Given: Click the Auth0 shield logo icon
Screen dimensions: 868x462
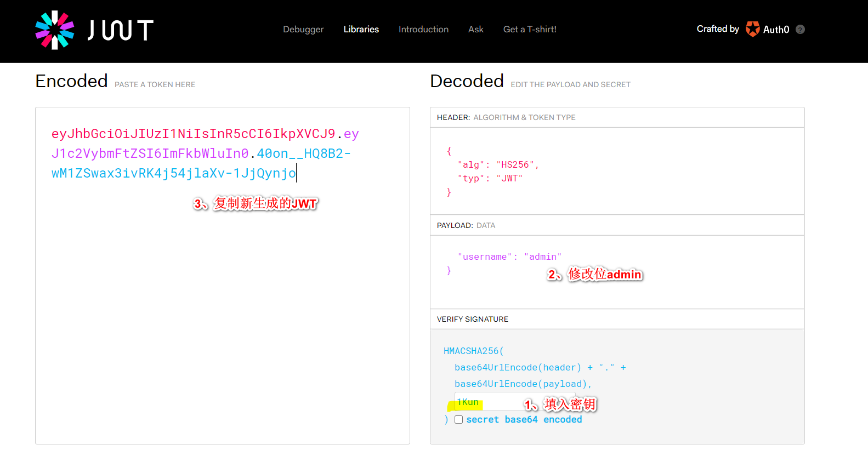Looking at the screenshot, I should 753,29.
